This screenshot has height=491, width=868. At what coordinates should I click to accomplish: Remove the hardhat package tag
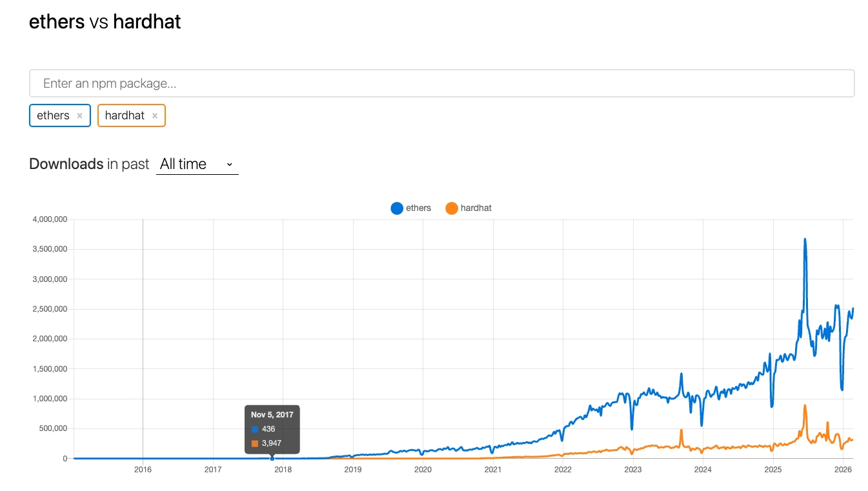tap(155, 115)
